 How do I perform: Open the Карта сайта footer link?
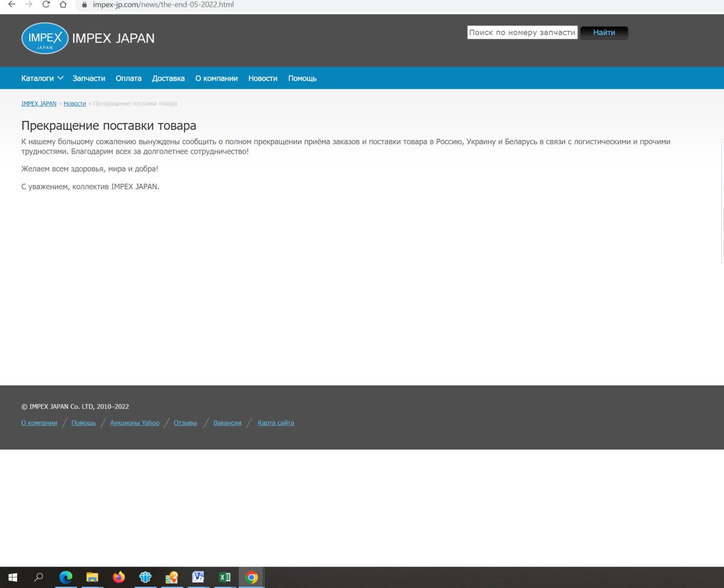click(276, 423)
